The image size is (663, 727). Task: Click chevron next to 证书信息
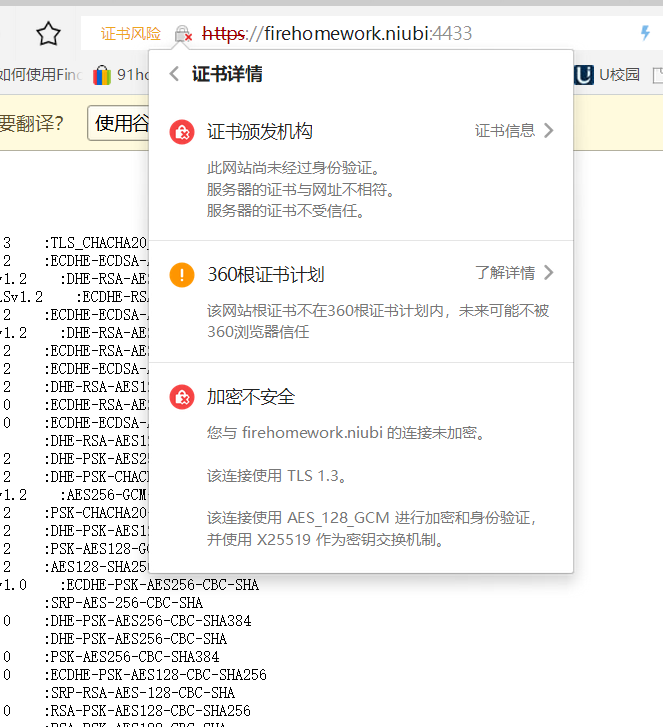tap(548, 131)
